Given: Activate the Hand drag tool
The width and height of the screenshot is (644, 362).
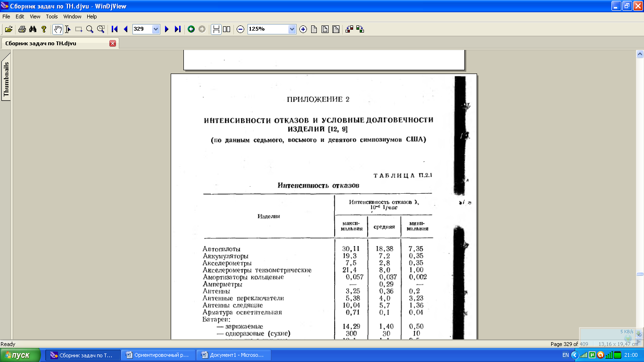Looking at the screenshot, I should click(x=57, y=29).
